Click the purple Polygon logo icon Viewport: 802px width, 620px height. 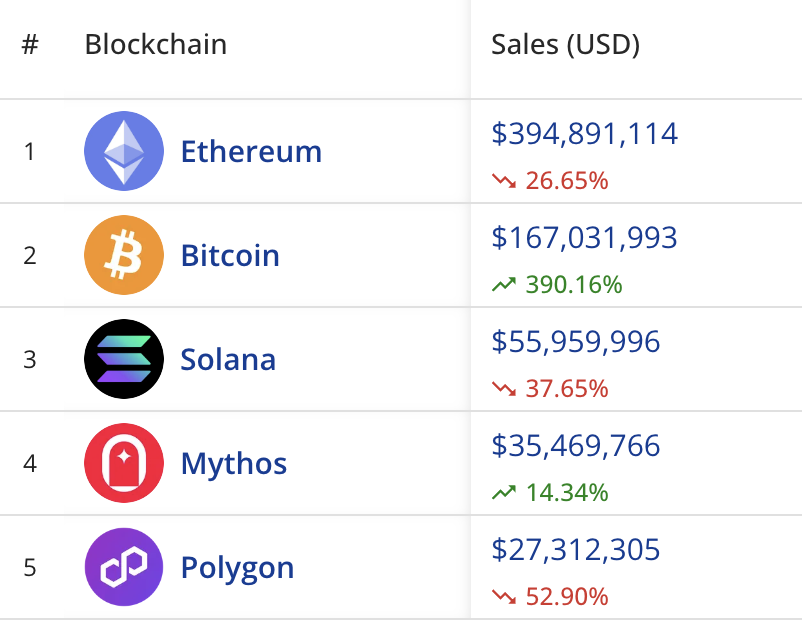pyautogui.click(x=124, y=567)
